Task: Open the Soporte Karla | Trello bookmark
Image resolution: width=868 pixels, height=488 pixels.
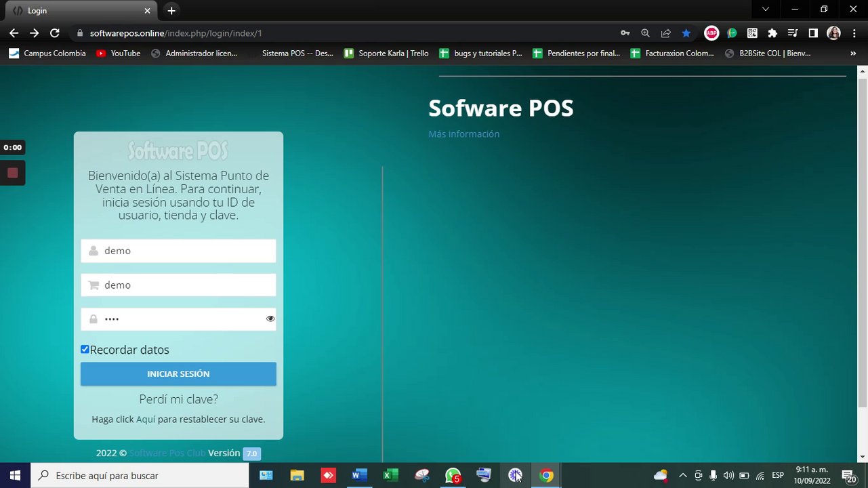Action: point(386,53)
